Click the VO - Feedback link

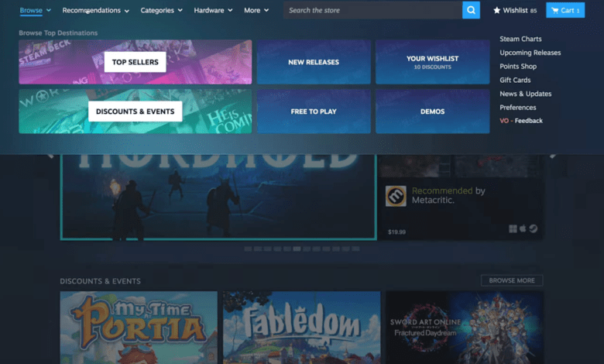click(521, 121)
